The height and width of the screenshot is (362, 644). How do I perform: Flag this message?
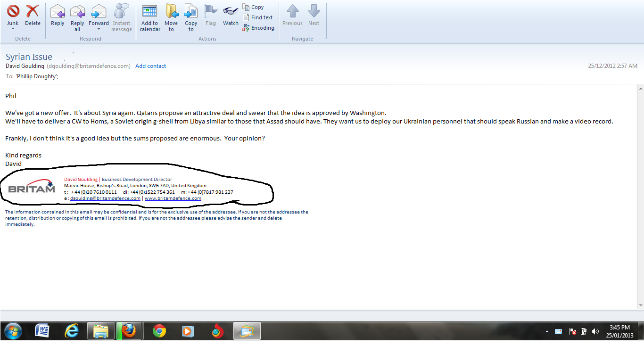coord(211,15)
